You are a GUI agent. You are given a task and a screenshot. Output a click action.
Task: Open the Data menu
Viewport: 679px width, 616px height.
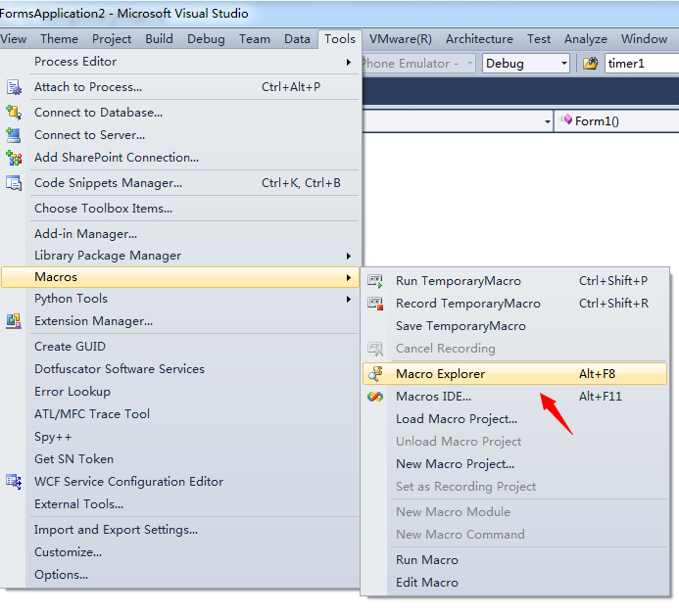[297, 39]
